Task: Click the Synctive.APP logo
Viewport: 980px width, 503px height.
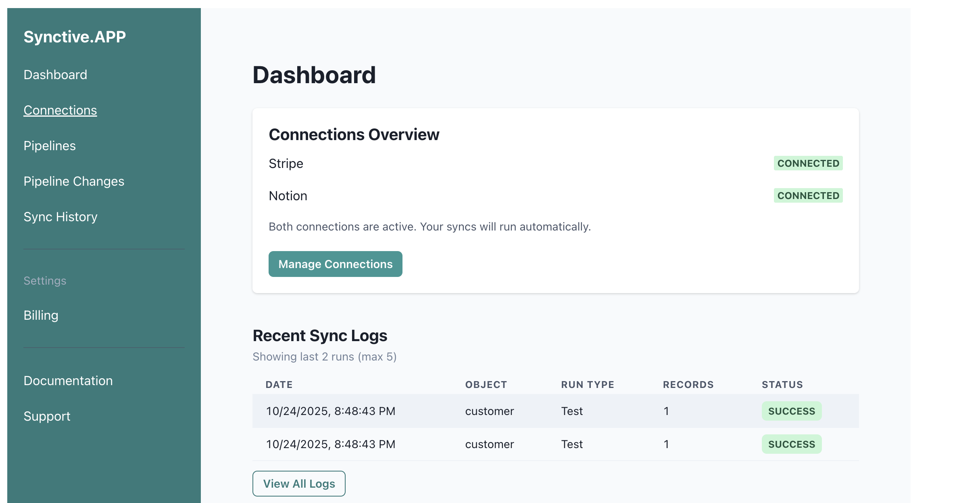Action: (75, 36)
